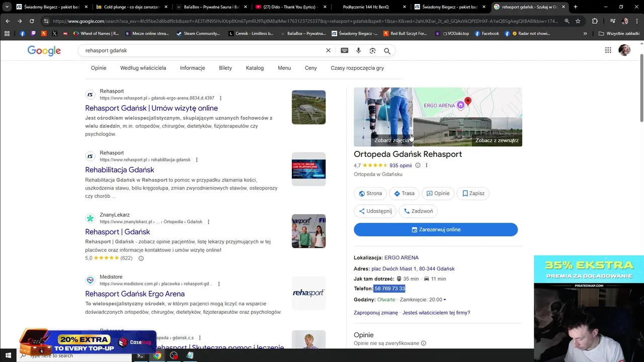The width and height of the screenshot is (644, 362).
Task: Click Jesteś właścicielem tej firmy? link
Action: tap(436, 313)
